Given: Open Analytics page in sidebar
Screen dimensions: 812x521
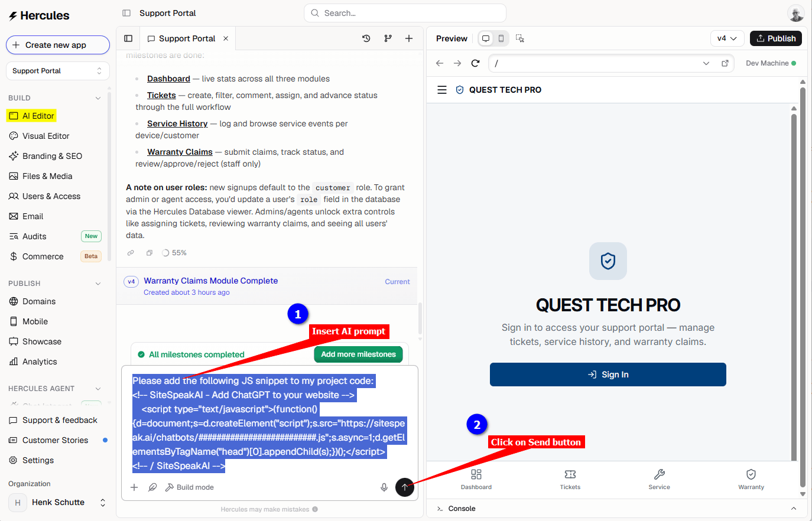Looking at the screenshot, I should point(34,362).
